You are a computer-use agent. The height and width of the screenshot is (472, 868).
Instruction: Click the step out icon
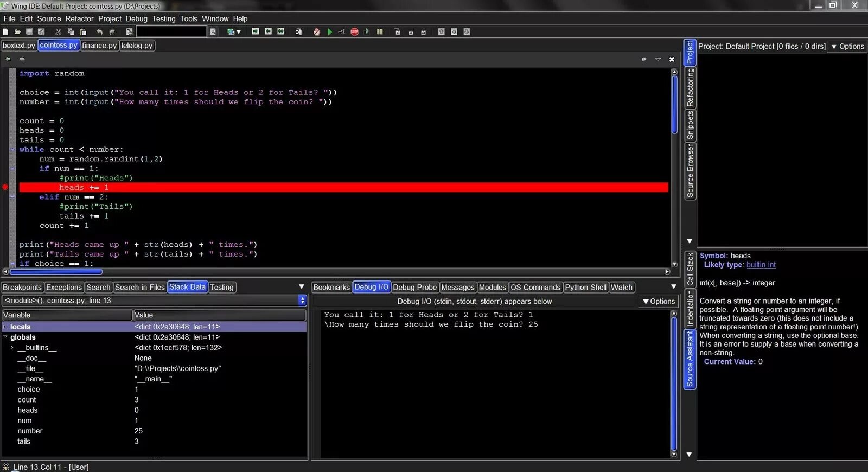(423, 32)
